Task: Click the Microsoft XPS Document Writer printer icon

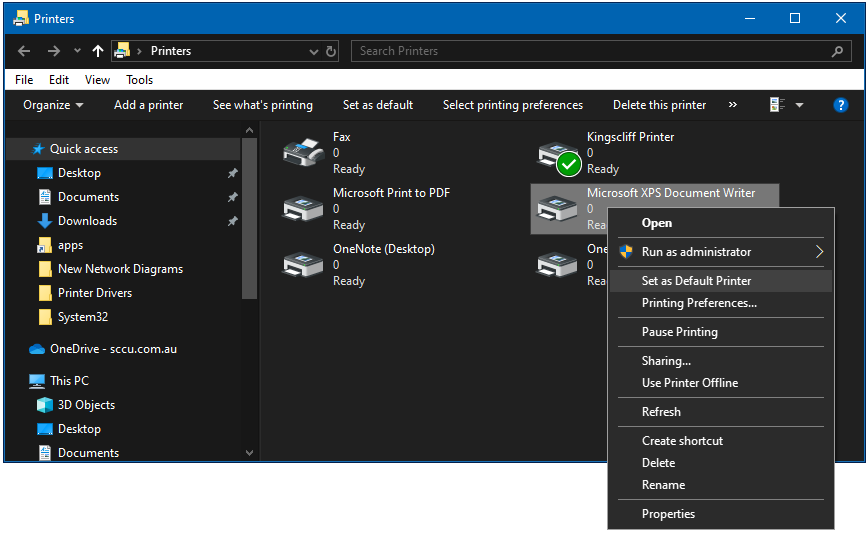Action: click(557, 209)
